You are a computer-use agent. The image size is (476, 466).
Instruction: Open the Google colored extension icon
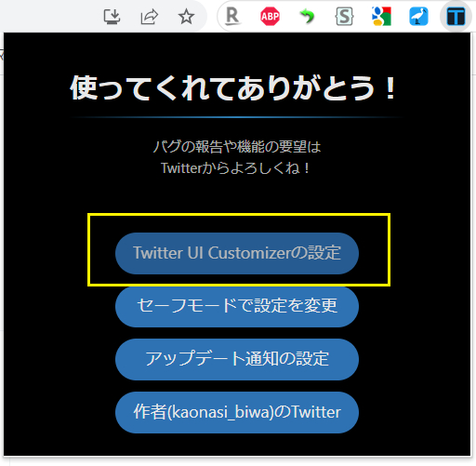(381, 16)
